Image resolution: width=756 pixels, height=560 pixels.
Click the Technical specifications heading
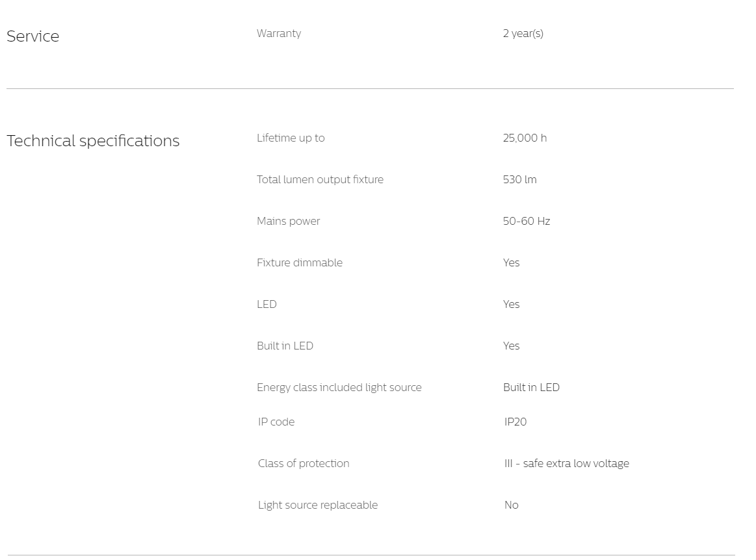click(x=93, y=141)
